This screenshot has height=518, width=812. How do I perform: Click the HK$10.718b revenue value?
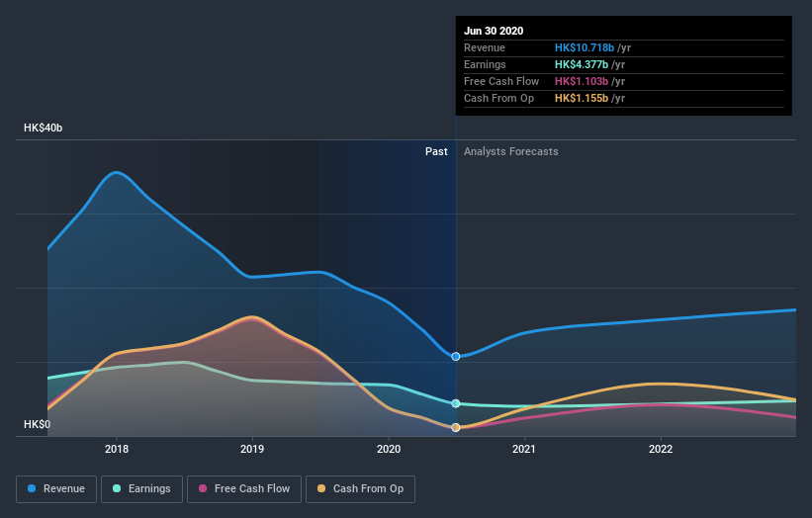coord(585,47)
